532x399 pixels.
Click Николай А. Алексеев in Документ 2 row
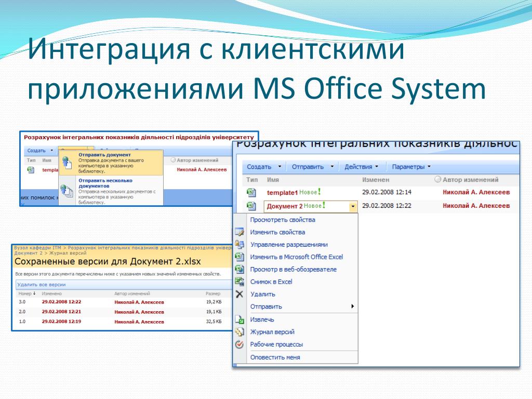476,206
